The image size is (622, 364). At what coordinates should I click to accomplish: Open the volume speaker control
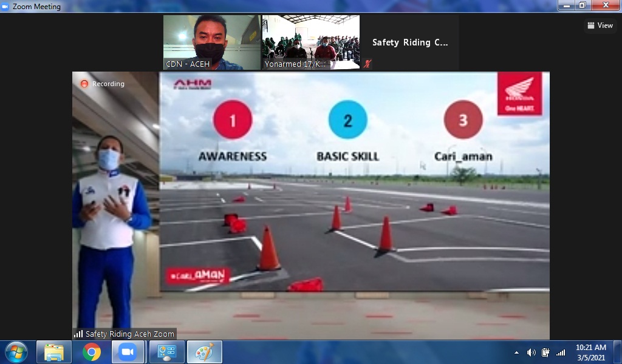click(x=531, y=352)
